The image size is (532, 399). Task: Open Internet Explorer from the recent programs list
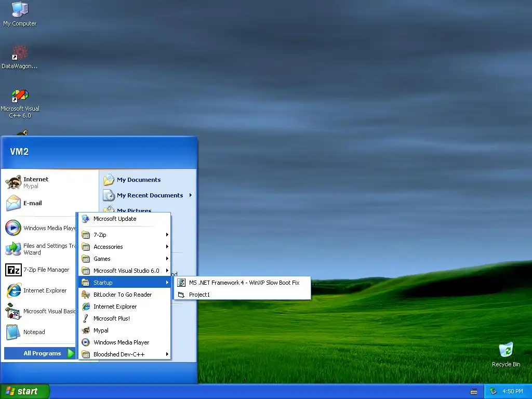40,290
